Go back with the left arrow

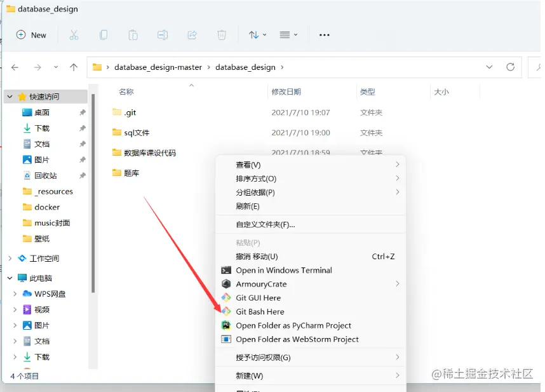click(15, 67)
